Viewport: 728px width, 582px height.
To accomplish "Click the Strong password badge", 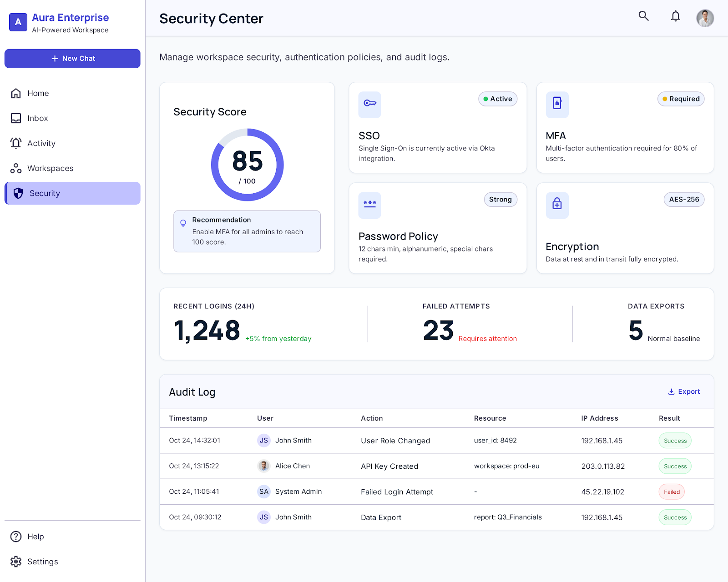I will tap(500, 200).
